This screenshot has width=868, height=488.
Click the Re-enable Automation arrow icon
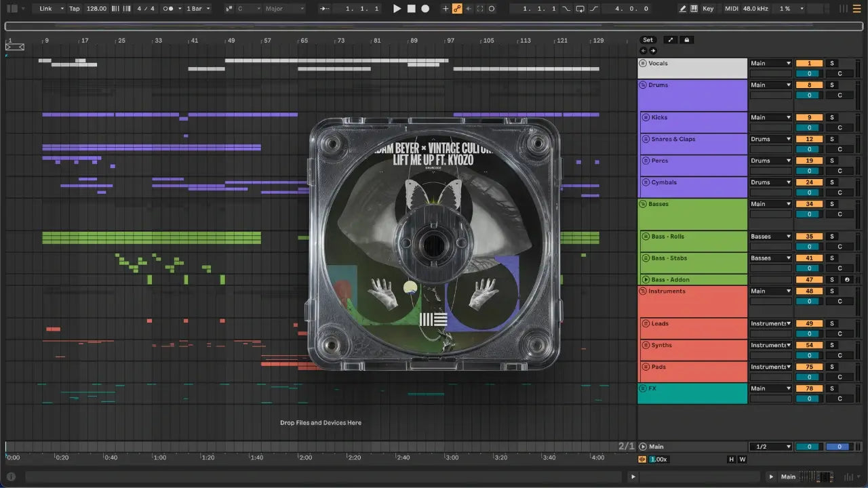(469, 9)
